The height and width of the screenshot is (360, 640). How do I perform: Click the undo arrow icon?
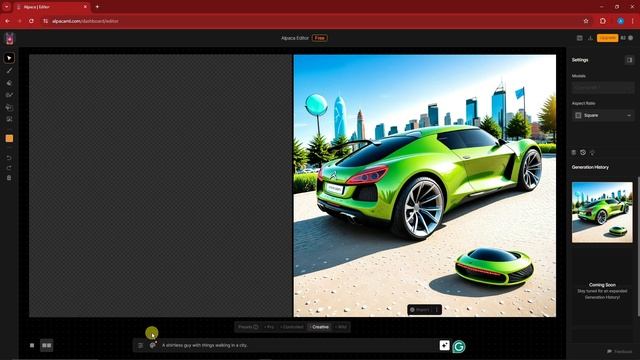9,158
